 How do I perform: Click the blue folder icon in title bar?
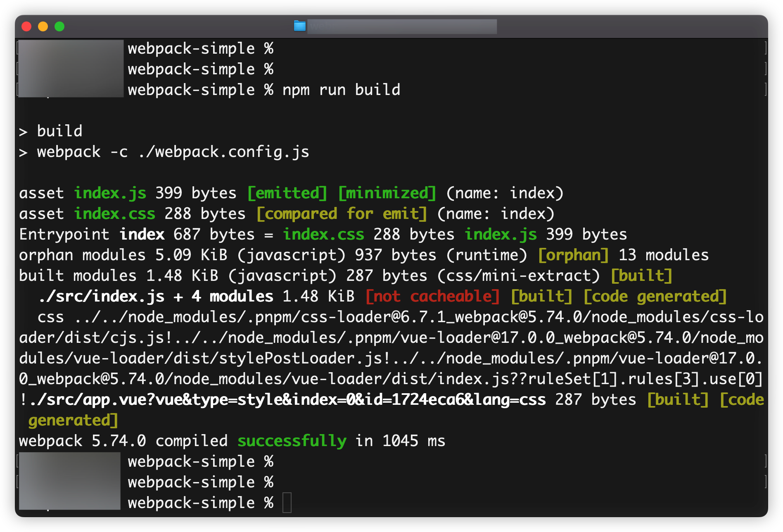299,26
